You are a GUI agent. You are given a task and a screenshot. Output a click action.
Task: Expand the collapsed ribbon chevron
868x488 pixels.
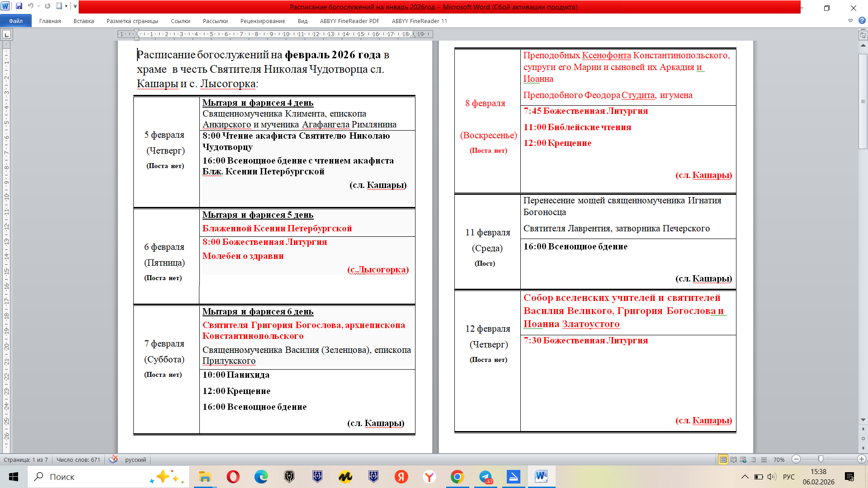tap(850, 21)
